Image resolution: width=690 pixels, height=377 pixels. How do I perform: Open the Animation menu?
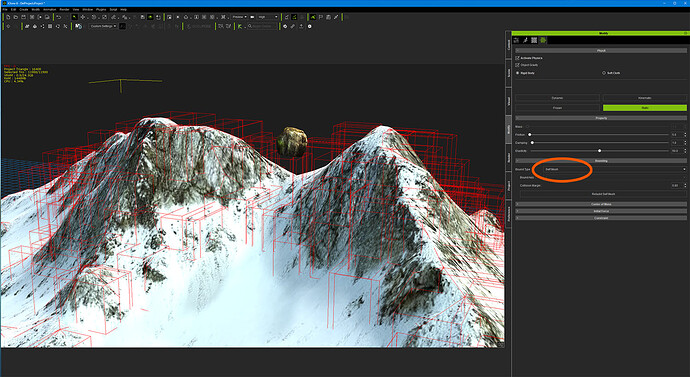point(50,9)
